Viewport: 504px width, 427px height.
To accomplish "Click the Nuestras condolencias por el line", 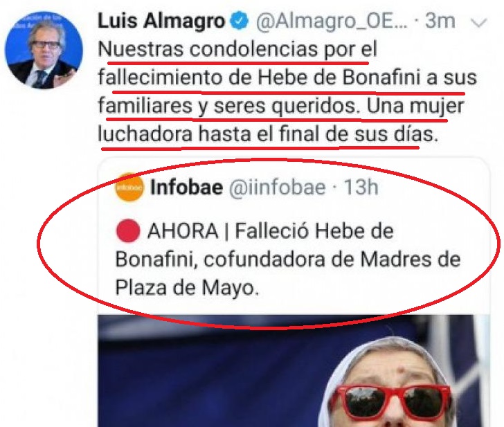I will coord(237,50).
